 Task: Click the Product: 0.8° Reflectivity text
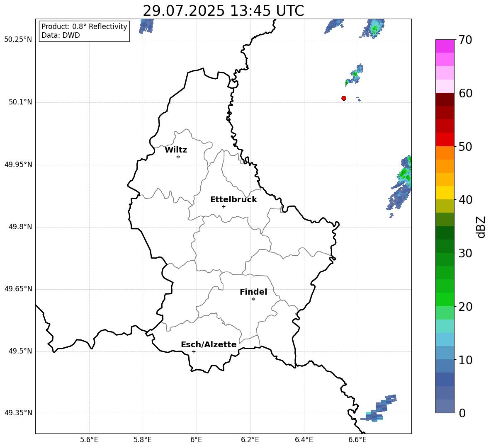coord(84,26)
